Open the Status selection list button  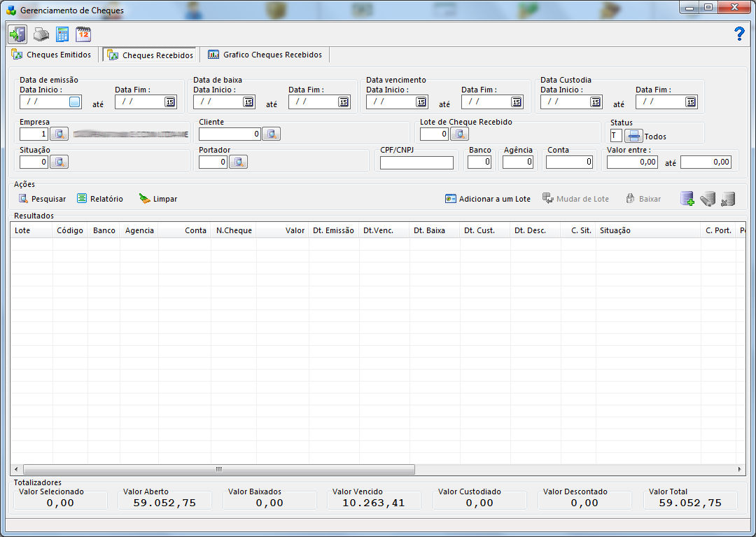(x=633, y=136)
